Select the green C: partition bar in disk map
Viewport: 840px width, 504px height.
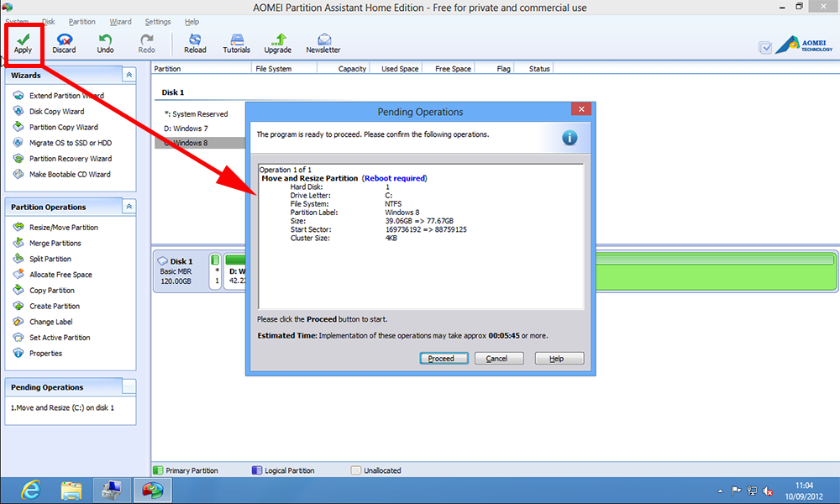click(x=717, y=271)
